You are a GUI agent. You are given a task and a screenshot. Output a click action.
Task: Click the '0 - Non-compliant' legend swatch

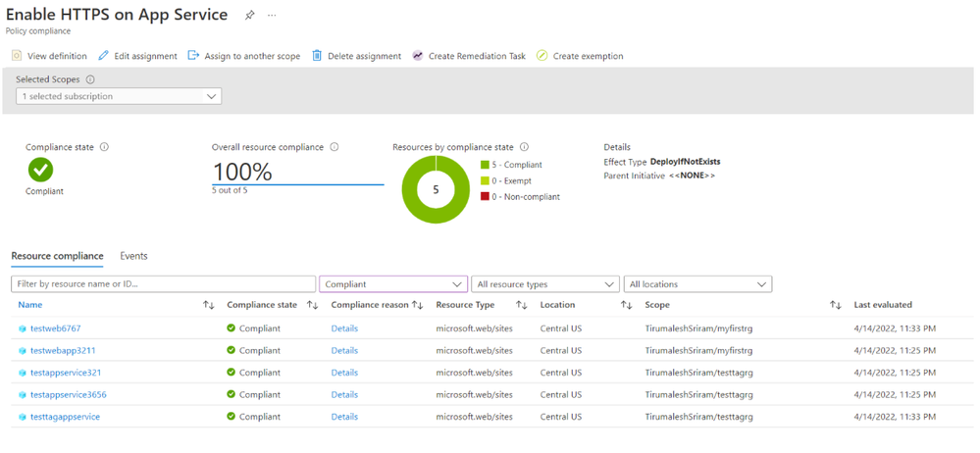click(485, 197)
